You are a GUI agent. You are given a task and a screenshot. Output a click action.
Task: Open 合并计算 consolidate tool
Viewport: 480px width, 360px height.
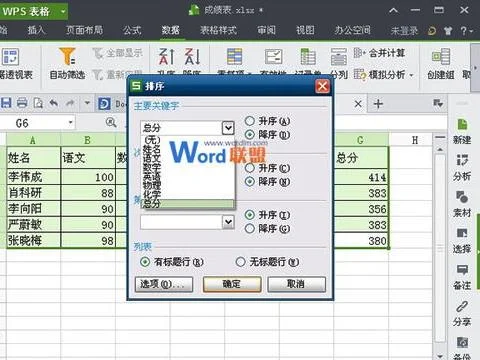coord(379,53)
